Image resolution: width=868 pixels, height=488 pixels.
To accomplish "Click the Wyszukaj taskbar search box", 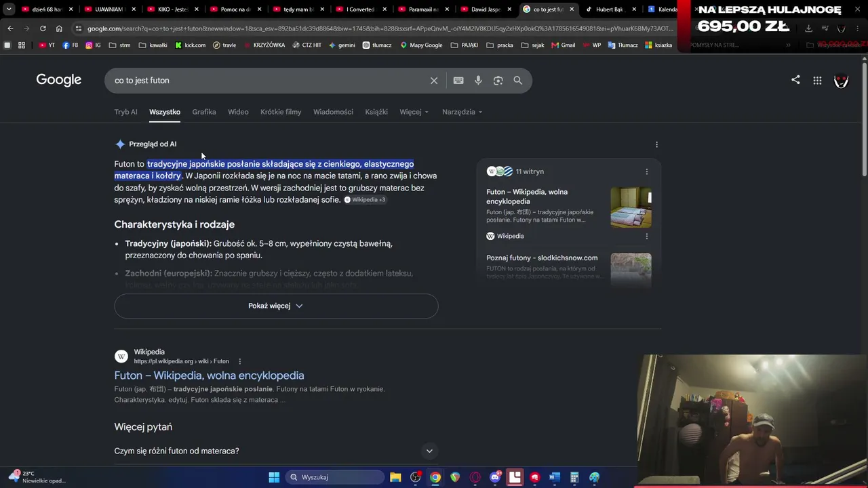I will click(334, 477).
